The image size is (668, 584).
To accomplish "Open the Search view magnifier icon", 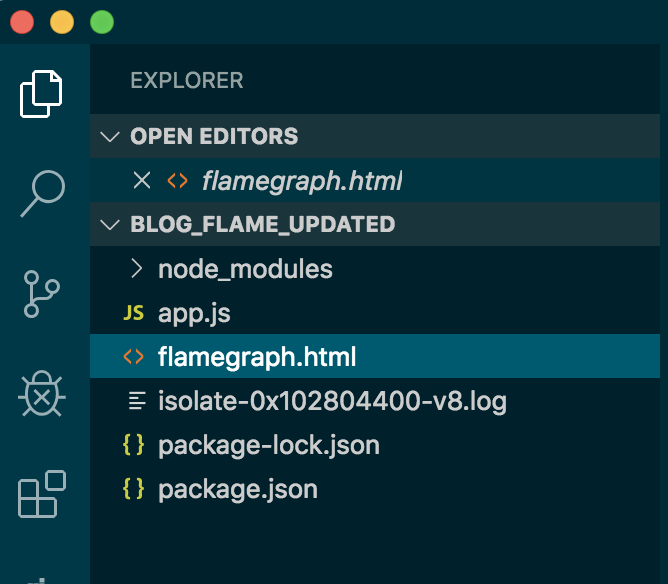I will pos(43,193).
